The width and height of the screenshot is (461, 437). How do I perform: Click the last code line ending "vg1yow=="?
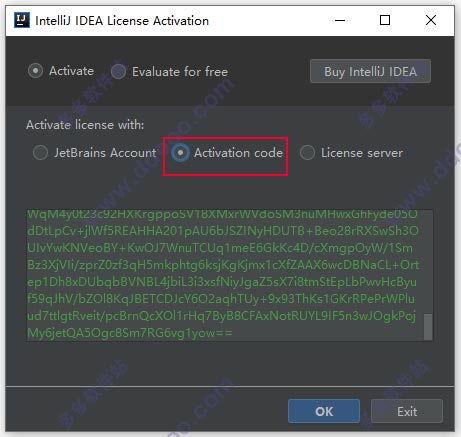coord(130,333)
